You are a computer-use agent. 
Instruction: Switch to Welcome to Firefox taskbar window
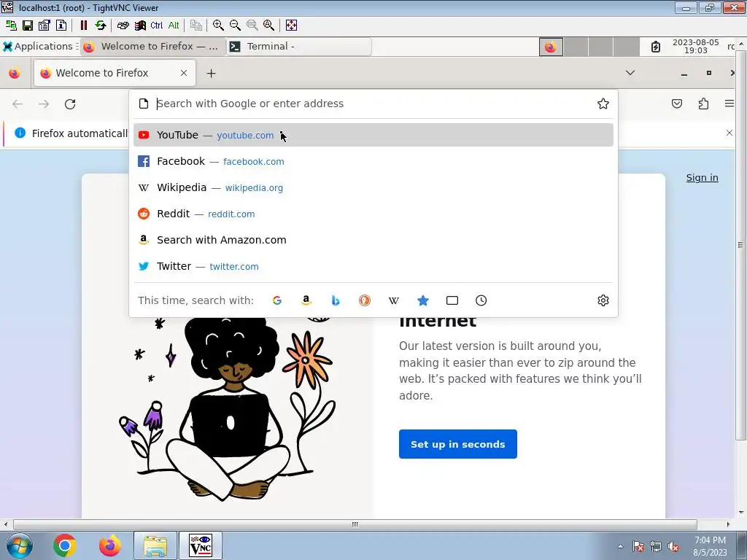coord(153,46)
